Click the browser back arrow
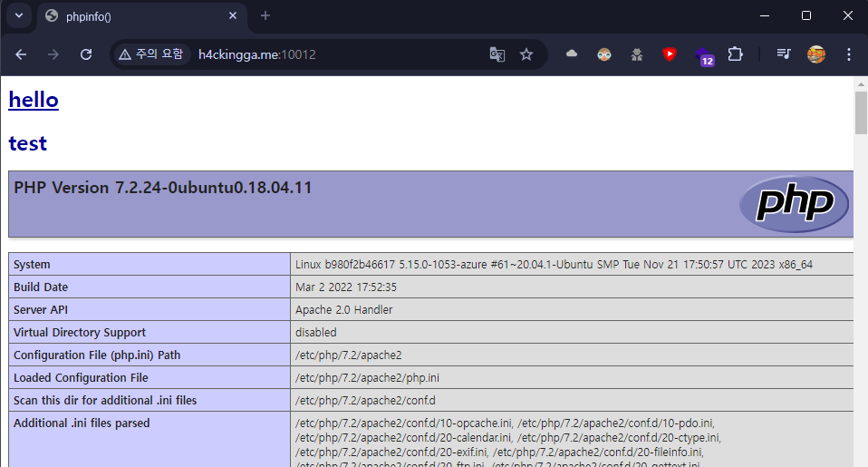 pos(21,54)
